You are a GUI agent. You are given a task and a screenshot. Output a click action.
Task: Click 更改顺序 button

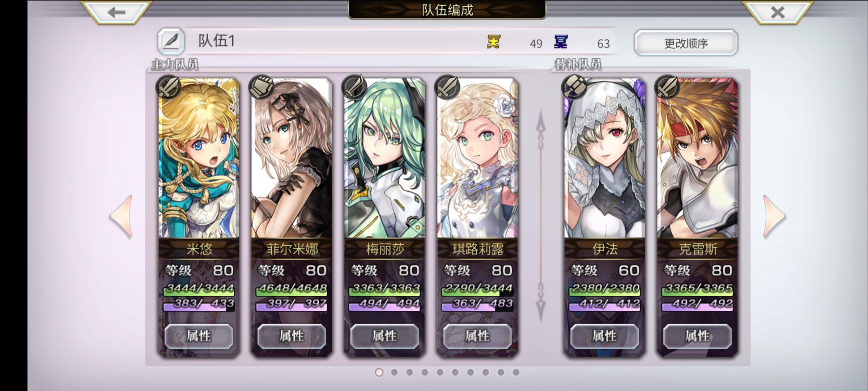pos(686,43)
